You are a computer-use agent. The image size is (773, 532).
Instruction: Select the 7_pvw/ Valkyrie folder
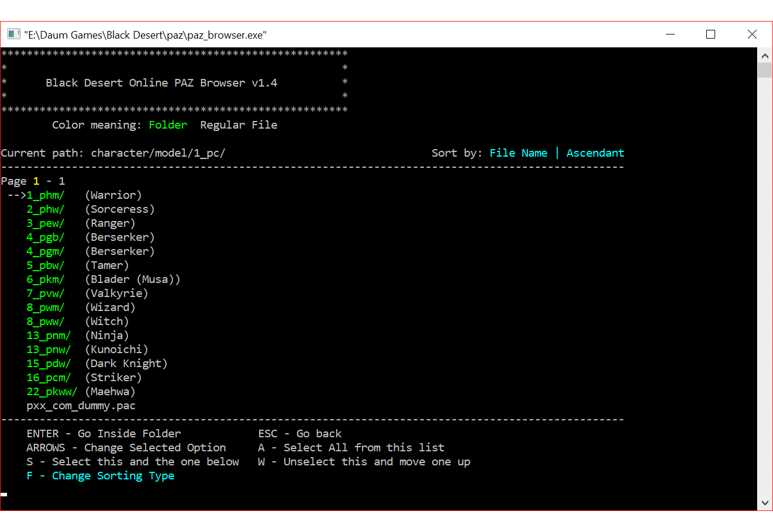click(x=46, y=293)
